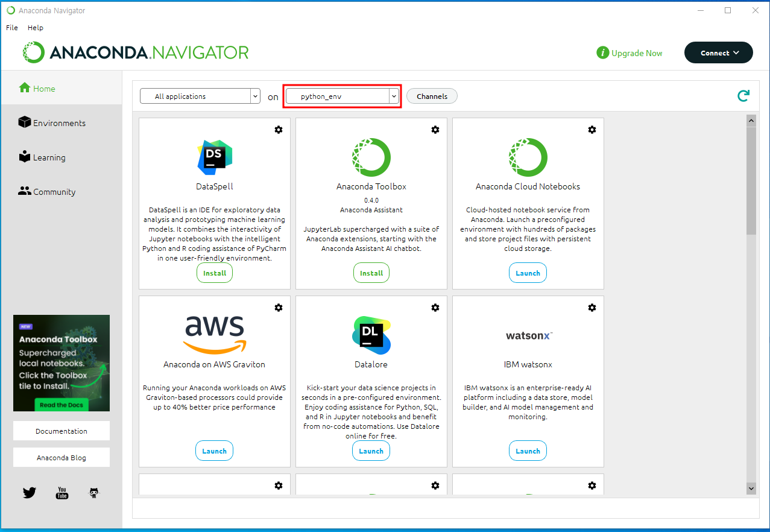Screen dimensions: 770x532
Task: Open settings gear on Anaconda on AWS Graviton tile
Action: (279, 308)
